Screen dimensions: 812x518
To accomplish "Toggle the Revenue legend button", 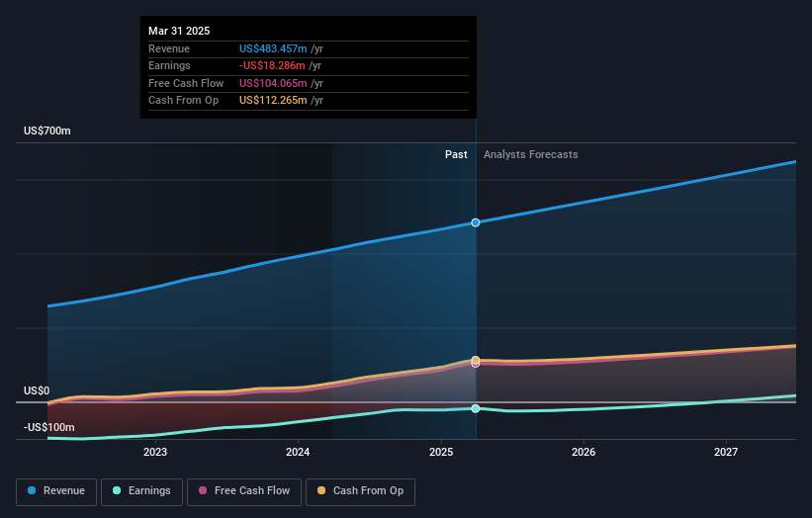I will pos(56,491).
